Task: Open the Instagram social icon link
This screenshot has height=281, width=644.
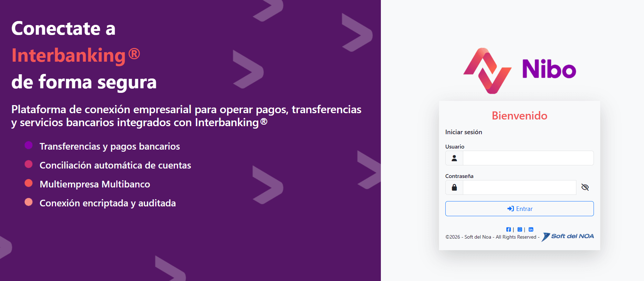Action: coord(520,229)
